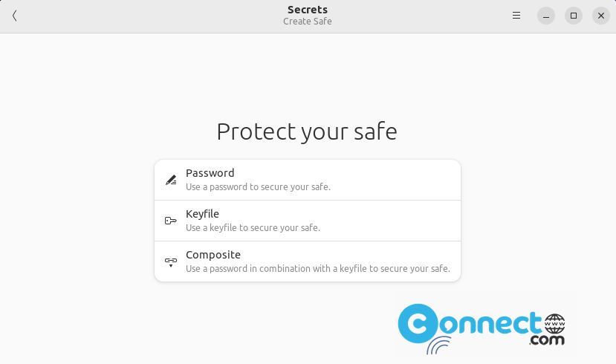Image resolution: width=616 pixels, height=364 pixels.
Task: Click 'Use a password to secure your safe' text
Action: [258, 187]
